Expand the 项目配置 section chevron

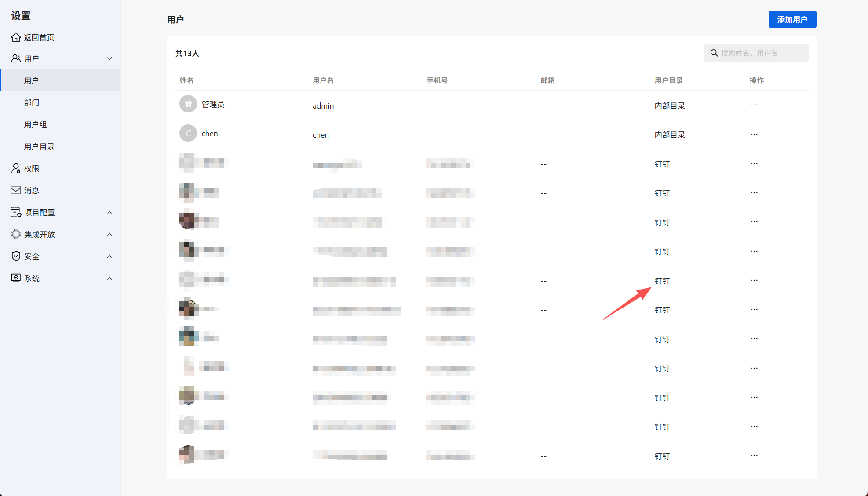click(x=109, y=212)
